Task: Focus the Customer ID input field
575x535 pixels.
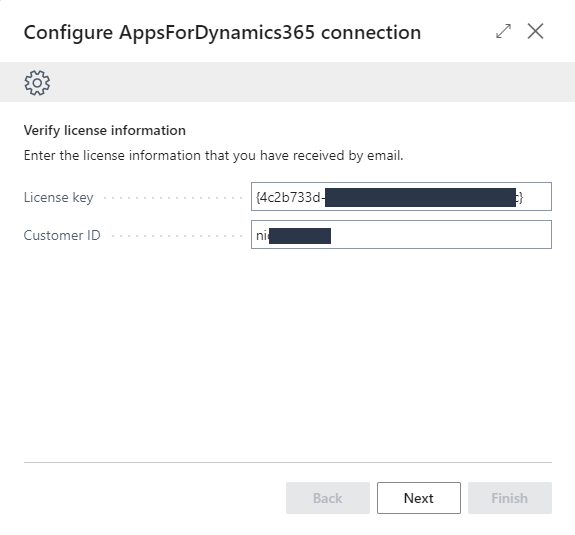Action: [401, 235]
